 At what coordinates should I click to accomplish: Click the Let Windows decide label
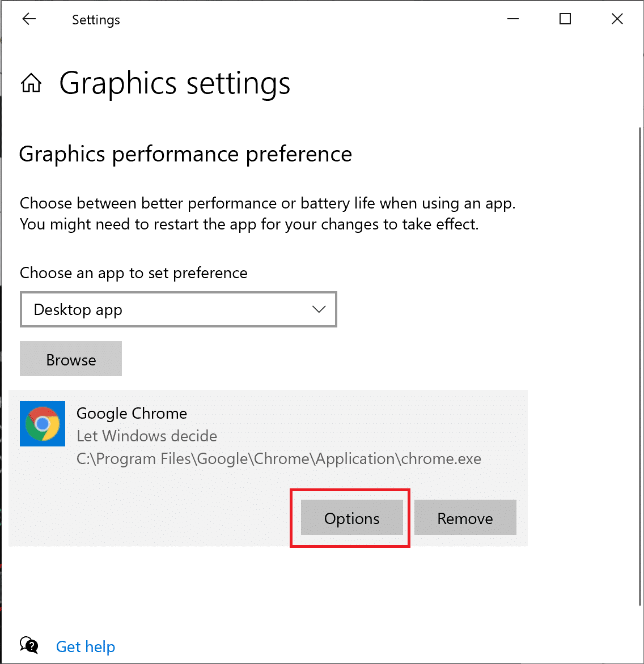[146, 436]
